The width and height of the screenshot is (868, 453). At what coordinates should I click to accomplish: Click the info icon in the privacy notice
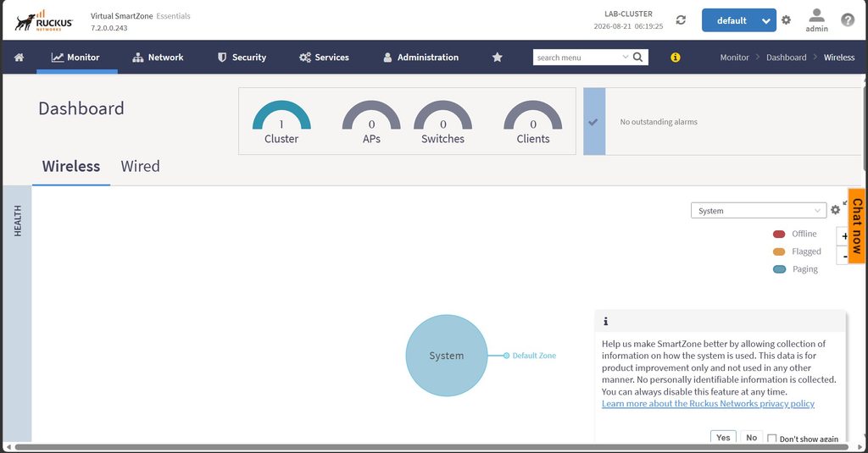tap(605, 321)
